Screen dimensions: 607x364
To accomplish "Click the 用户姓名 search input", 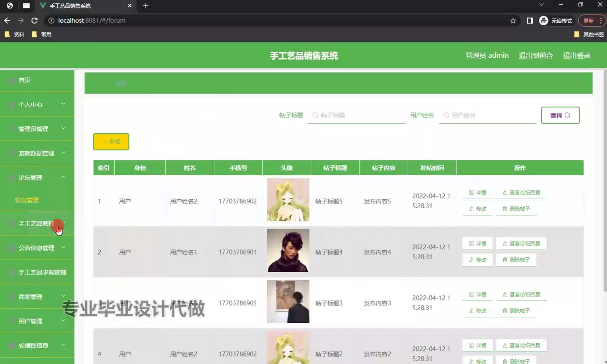I will (488, 115).
